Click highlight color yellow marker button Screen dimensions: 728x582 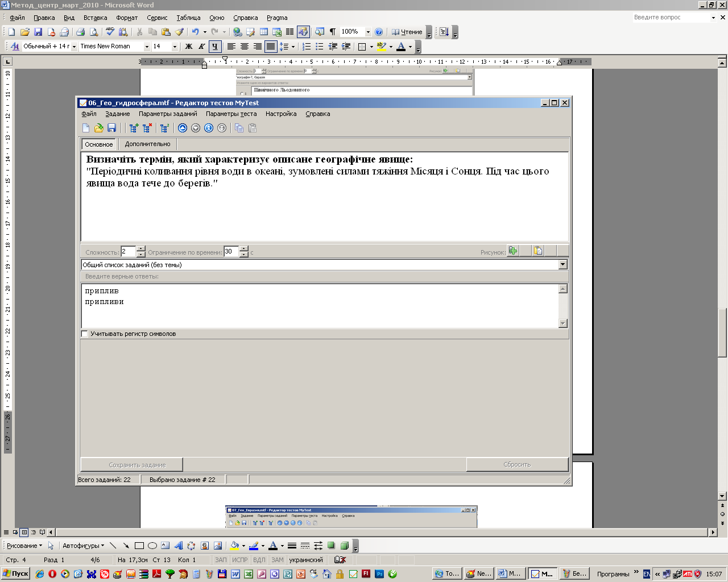pos(382,47)
